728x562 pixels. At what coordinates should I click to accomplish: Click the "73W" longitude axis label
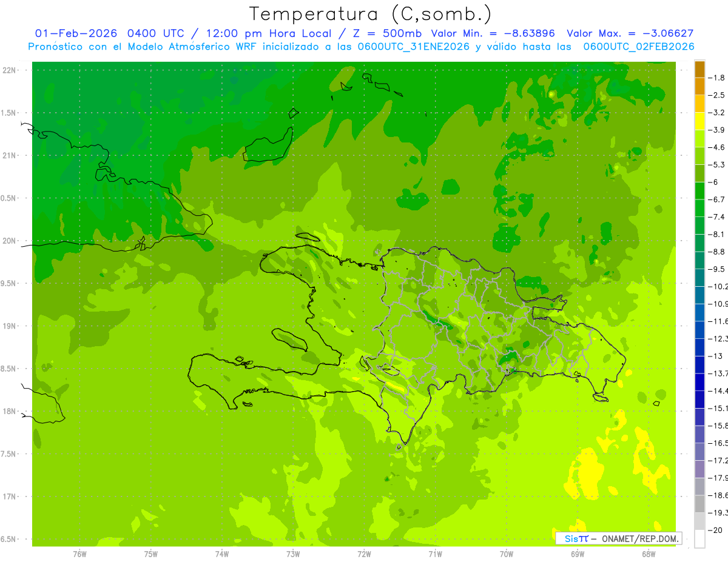pyautogui.click(x=293, y=554)
